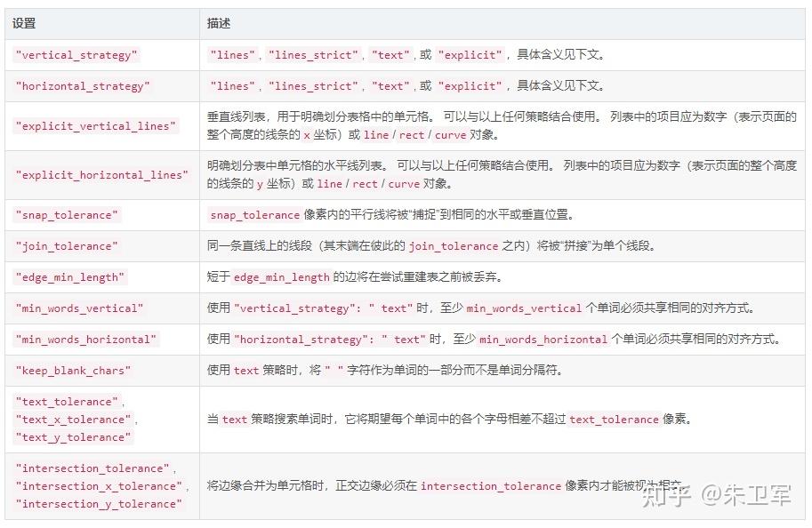Select the "keep_blank_chars" setting label

(x=71, y=370)
